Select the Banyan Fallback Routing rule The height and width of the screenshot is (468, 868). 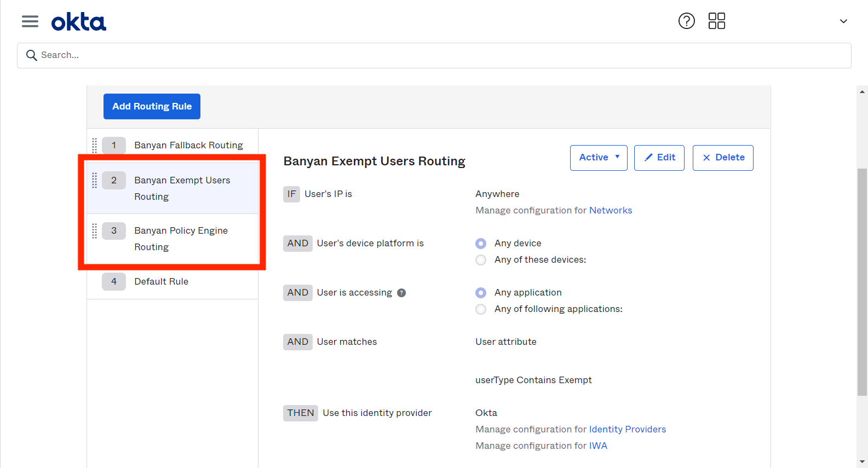(188, 145)
